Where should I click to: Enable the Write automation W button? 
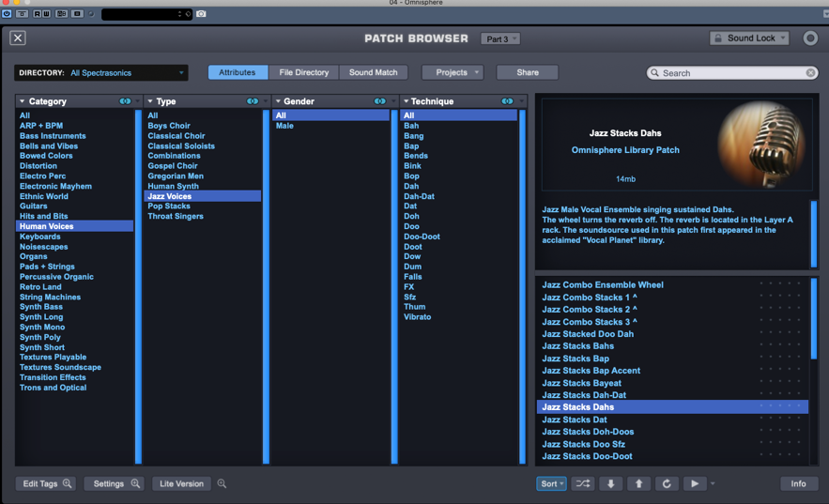coord(47,14)
